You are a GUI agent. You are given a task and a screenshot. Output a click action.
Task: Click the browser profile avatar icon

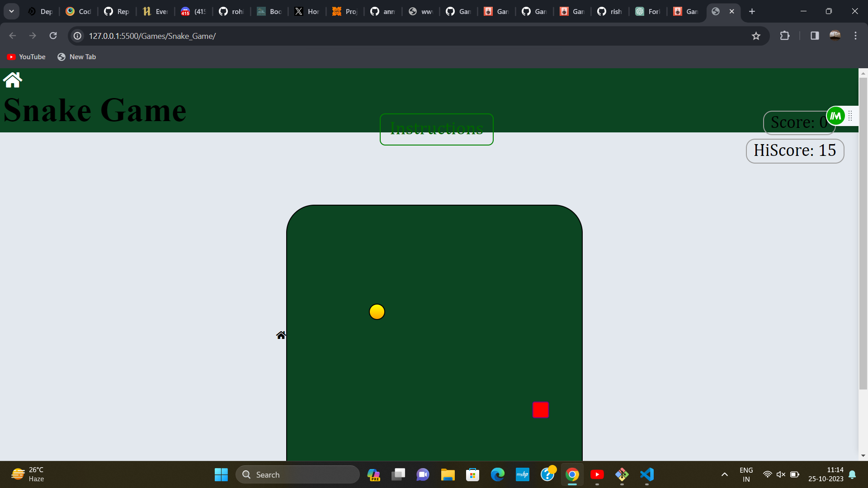[835, 36]
